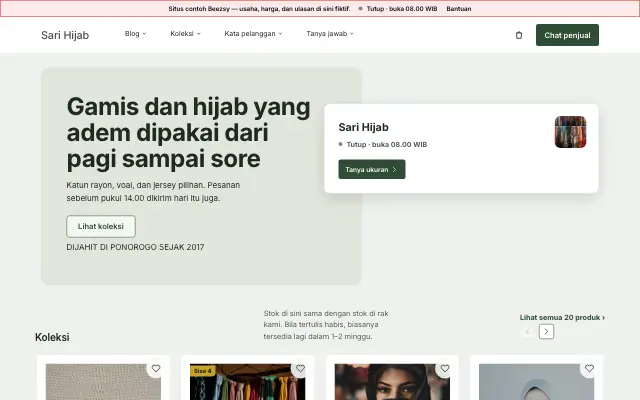Expand the Tanya jawab menu
The image size is (640, 400).
pos(330,33)
